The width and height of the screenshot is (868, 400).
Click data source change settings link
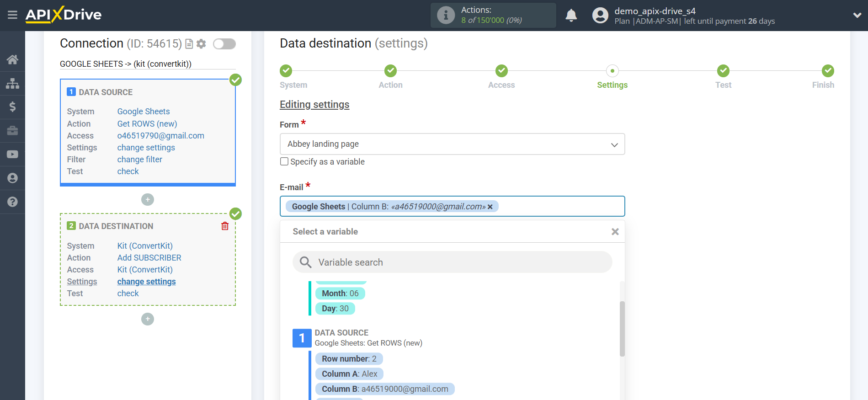tap(146, 148)
